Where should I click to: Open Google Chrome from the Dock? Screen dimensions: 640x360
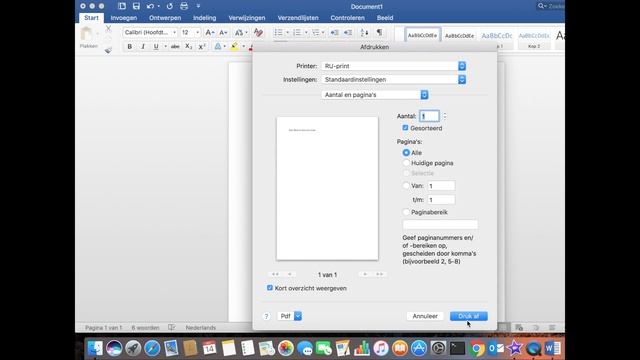point(476,348)
